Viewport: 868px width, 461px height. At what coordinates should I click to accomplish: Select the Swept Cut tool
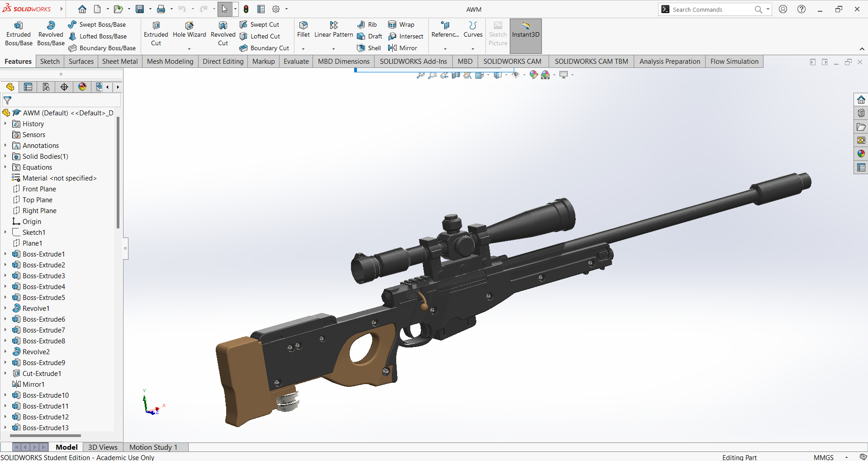click(259, 24)
